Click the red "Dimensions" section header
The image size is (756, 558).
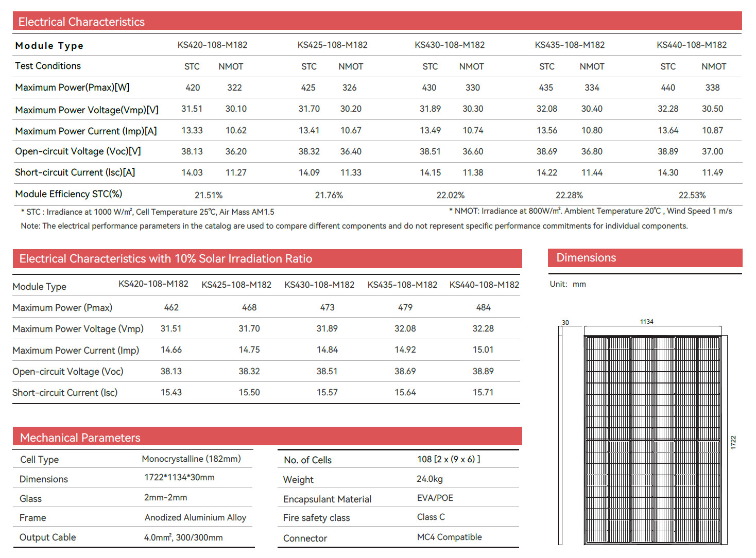pyautogui.click(x=645, y=258)
